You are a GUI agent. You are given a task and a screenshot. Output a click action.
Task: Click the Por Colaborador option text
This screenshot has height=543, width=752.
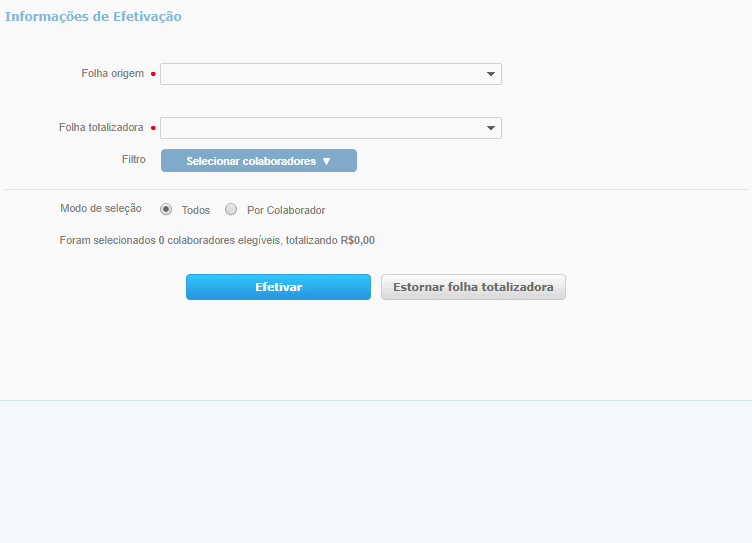pyautogui.click(x=286, y=211)
